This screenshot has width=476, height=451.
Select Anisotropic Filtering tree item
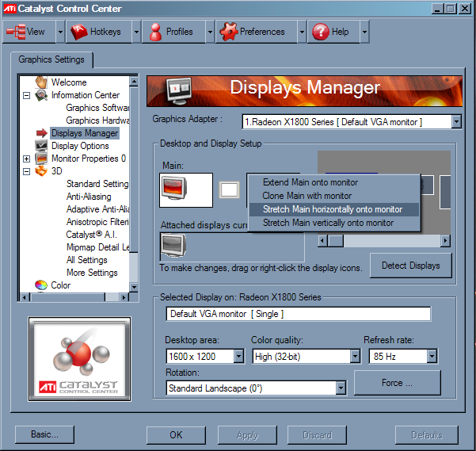click(97, 222)
